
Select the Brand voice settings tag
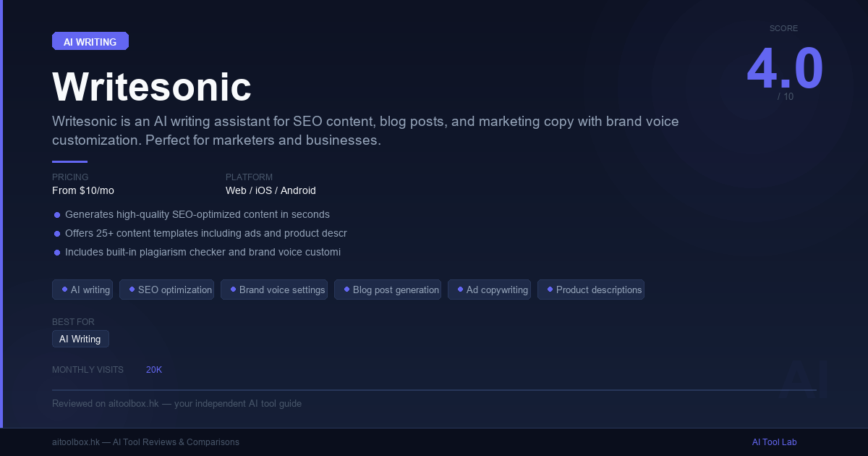[274, 290]
